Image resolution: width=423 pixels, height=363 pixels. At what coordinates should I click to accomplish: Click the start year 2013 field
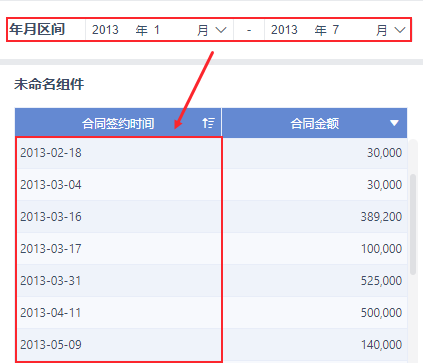(x=105, y=30)
